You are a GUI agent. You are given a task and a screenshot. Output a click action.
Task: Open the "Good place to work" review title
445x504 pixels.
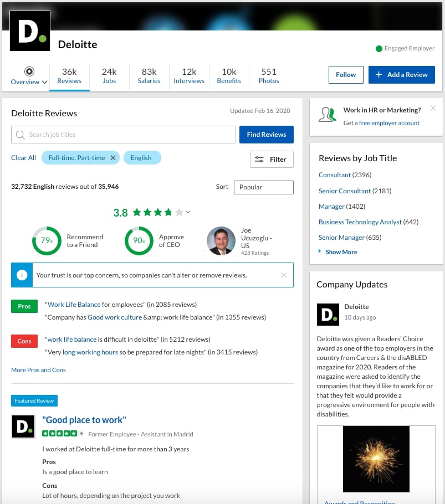pos(84,420)
